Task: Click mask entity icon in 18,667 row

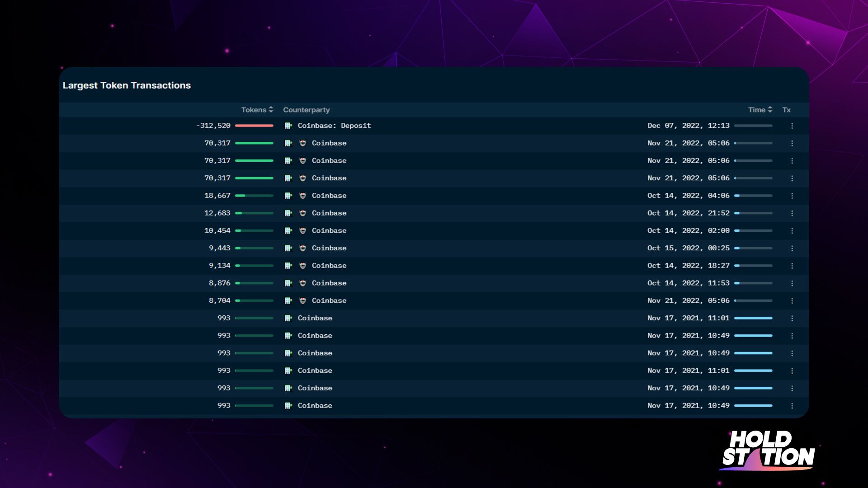Action: [x=303, y=196]
